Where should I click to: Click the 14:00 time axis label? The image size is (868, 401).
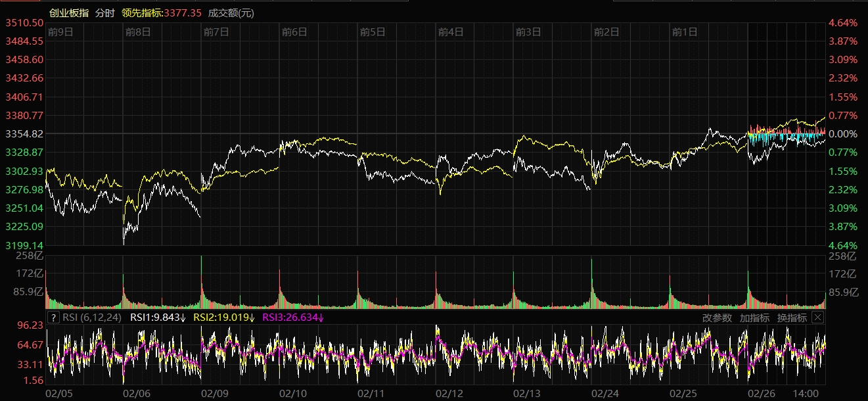[806, 392]
